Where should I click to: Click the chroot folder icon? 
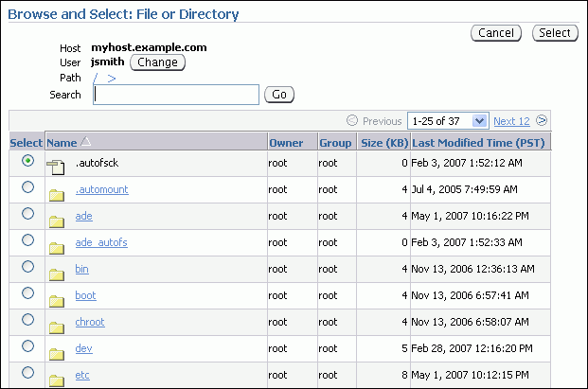pos(57,326)
